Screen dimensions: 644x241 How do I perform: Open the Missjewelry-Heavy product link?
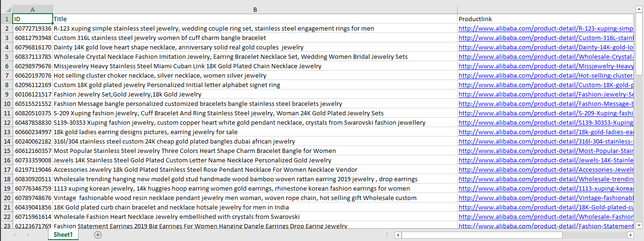click(x=546, y=66)
